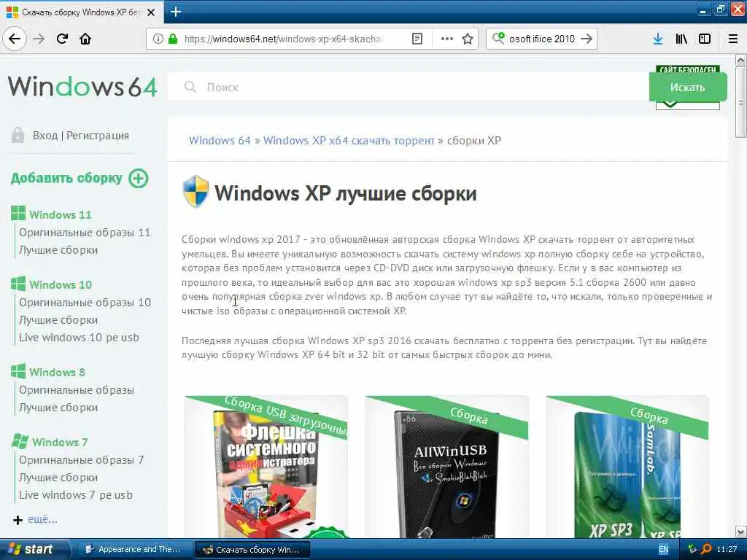Expand the ещё... more categories link

point(42,519)
